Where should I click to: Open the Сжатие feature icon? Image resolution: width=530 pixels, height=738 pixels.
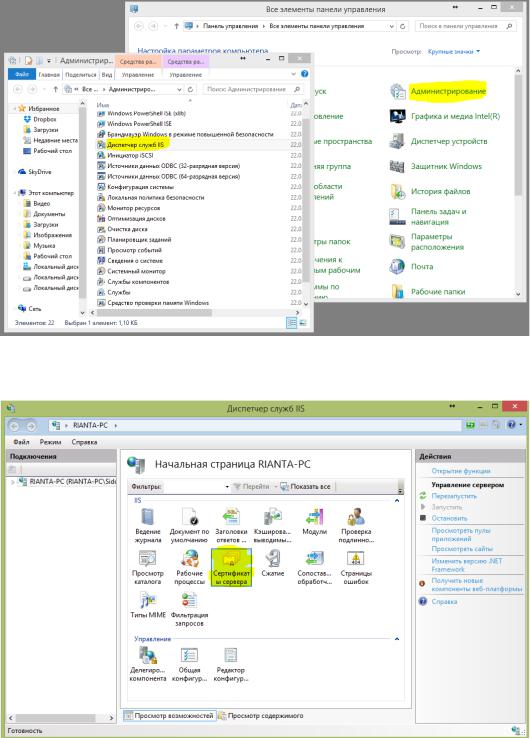click(273, 563)
